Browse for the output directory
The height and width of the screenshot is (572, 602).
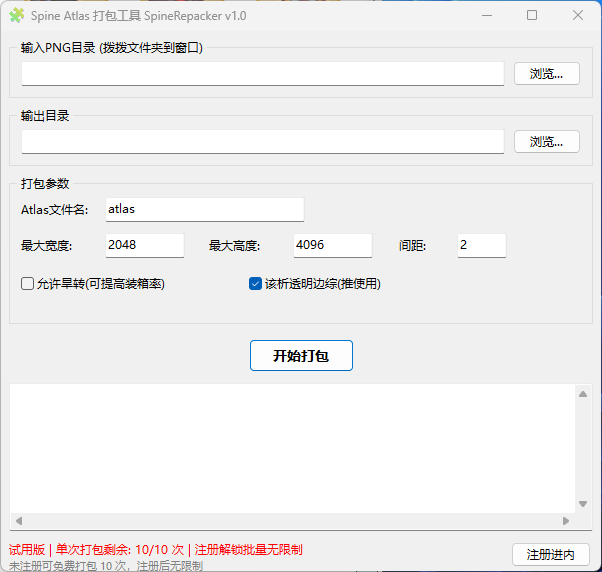coord(547,142)
